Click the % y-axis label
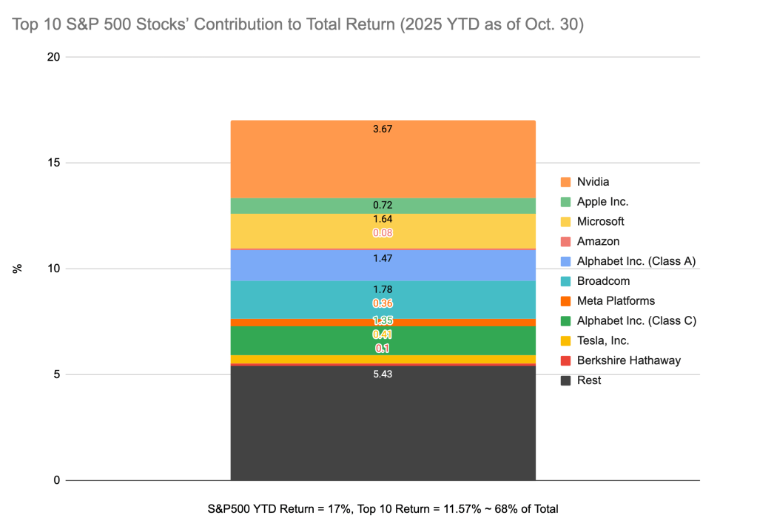The height and width of the screenshot is (532, 757). (x=18, y=269)
